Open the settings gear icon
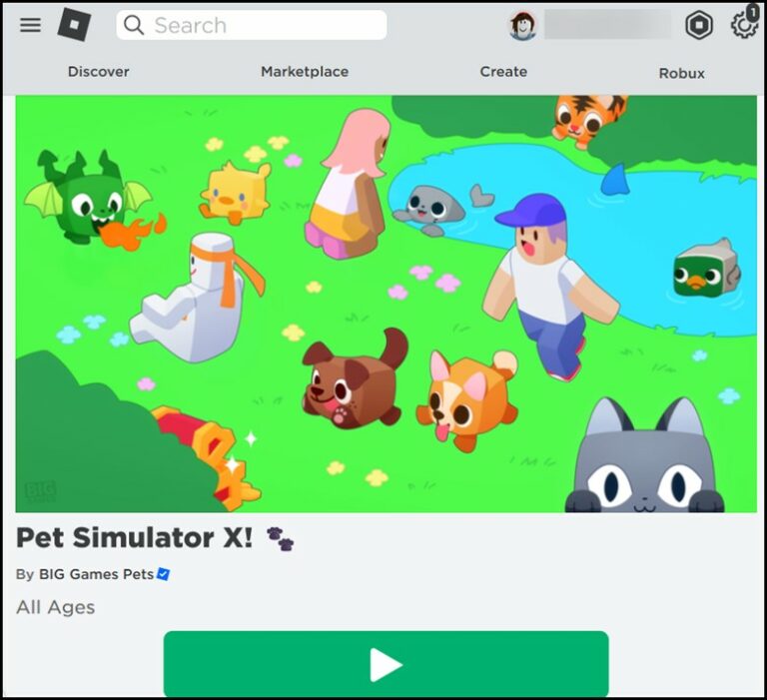 point(743,25)
